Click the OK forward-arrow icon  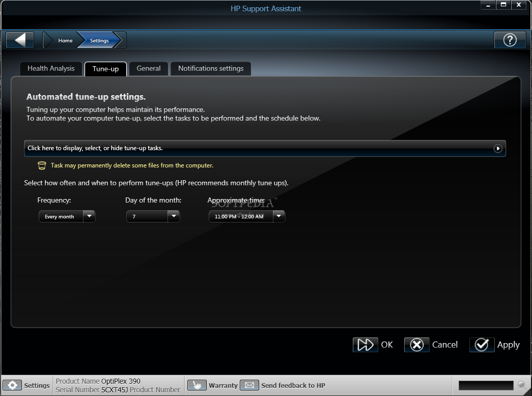366,345
